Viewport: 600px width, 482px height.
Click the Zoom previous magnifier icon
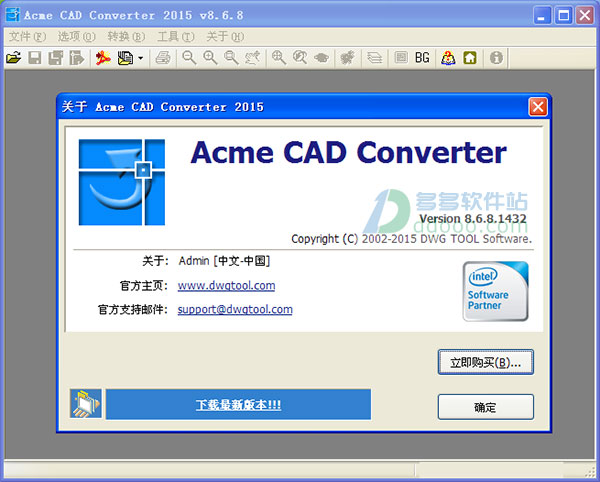(x=300, y=58)
